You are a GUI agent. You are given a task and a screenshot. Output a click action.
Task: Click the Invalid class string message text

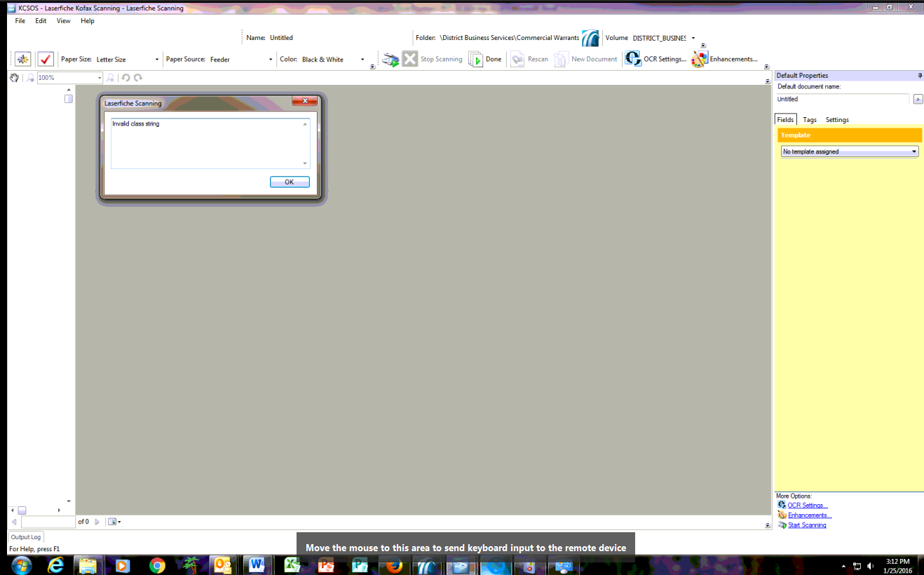point(136,124)
